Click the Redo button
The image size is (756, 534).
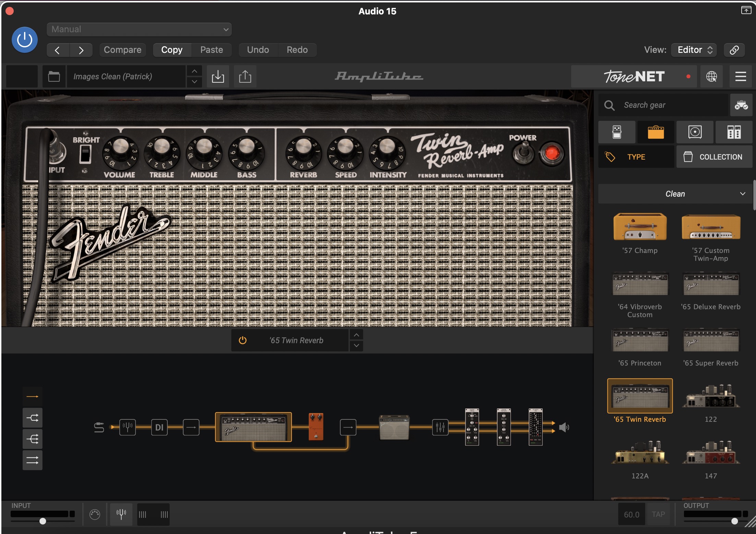[297, 50]
